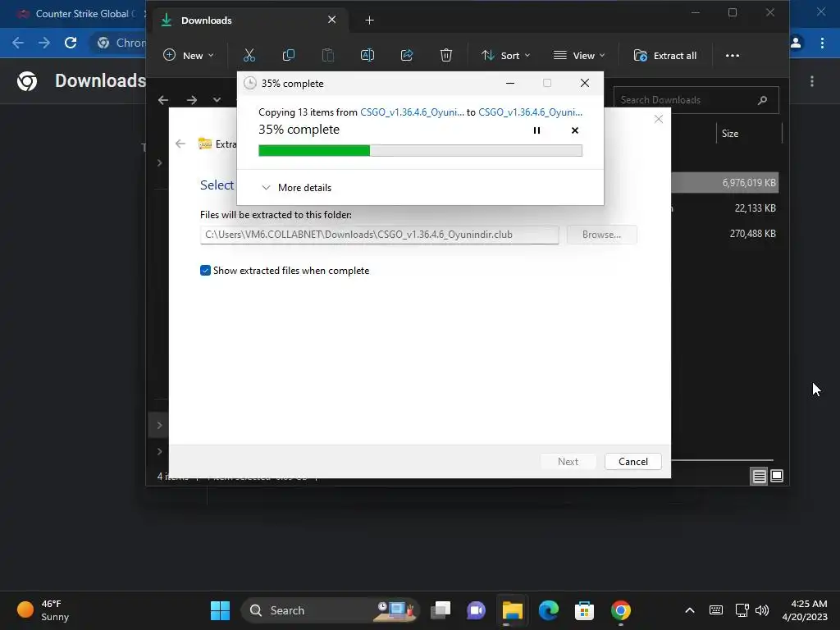
Task: Click Chrome's reload button
Action: tap(71, 43)
